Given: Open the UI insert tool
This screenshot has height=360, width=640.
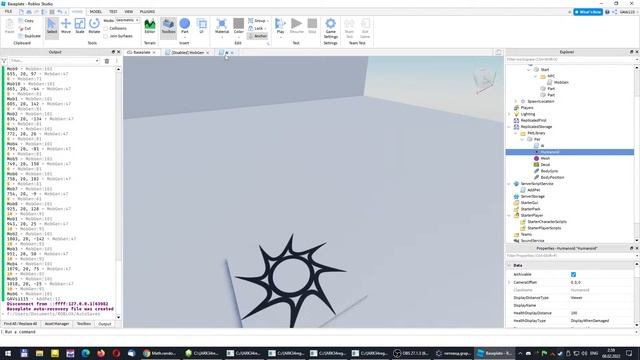Looking at the screenshot, I should (x=202, y=26).
